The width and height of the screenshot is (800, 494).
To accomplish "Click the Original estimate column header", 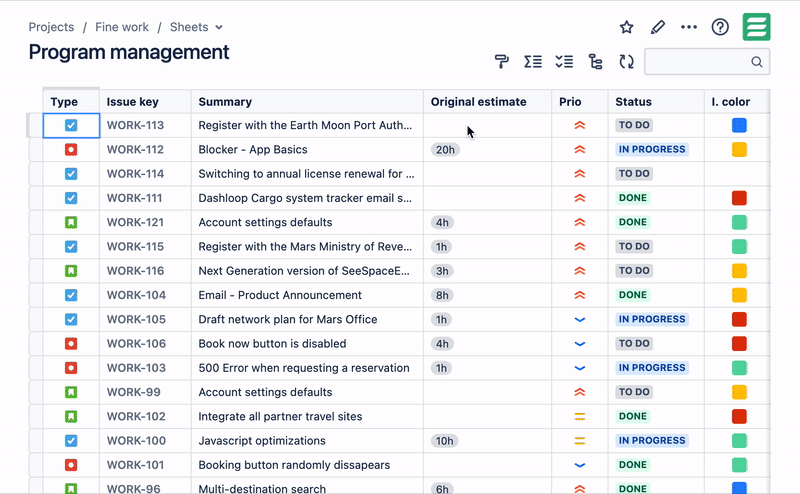I will tap(487, 102).
